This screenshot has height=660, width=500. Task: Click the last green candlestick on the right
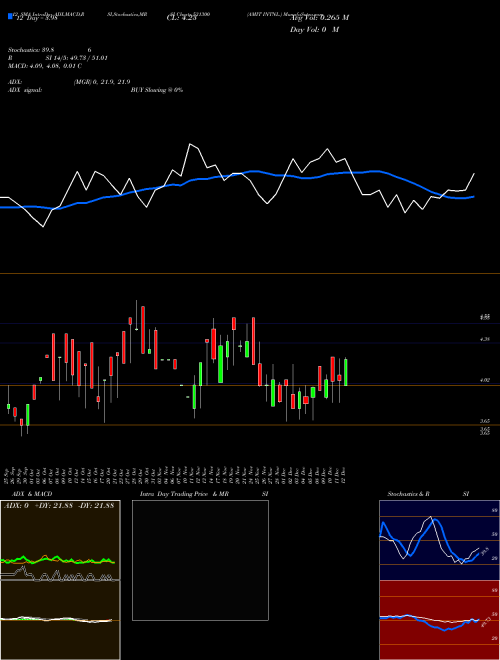tap(346, 372)
